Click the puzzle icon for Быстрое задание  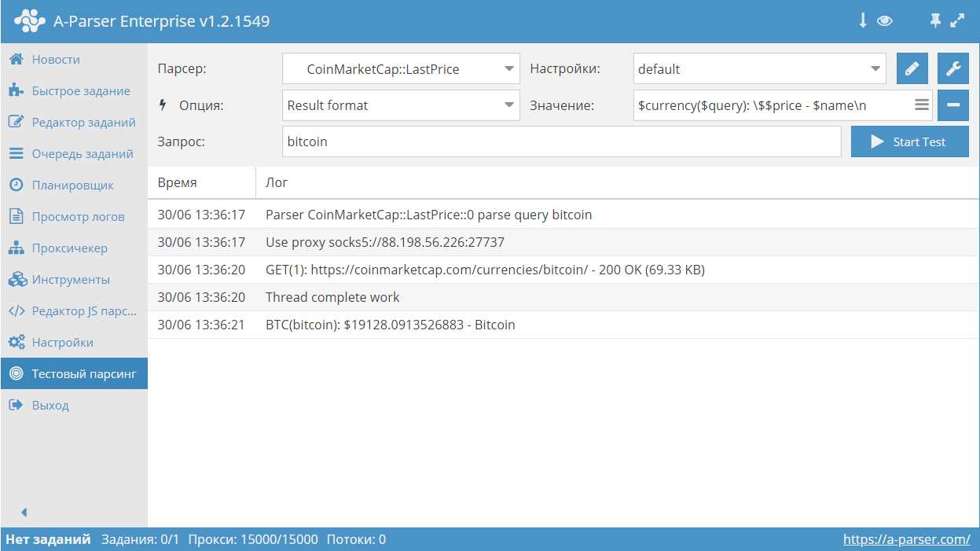point(17,90)
